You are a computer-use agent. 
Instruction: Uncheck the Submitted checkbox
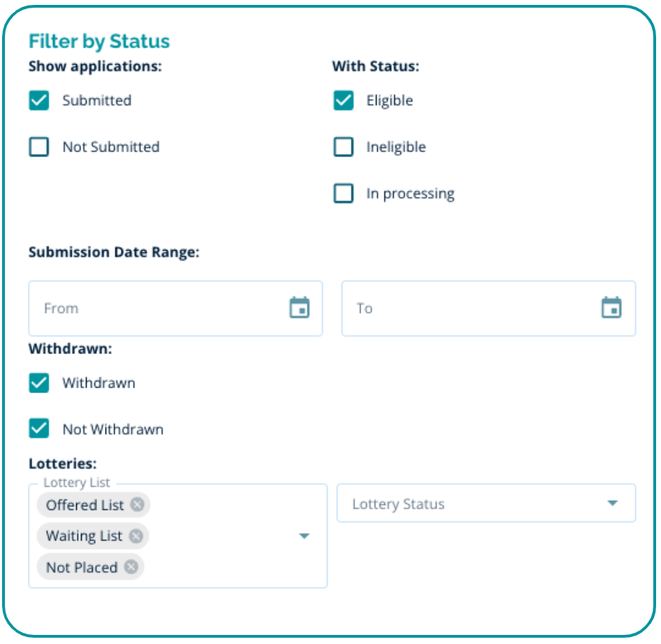pos(39,101)
